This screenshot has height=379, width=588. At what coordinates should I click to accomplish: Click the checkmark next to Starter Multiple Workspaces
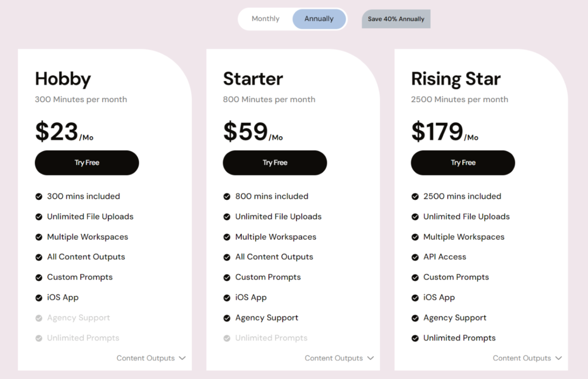click(227, 237)
